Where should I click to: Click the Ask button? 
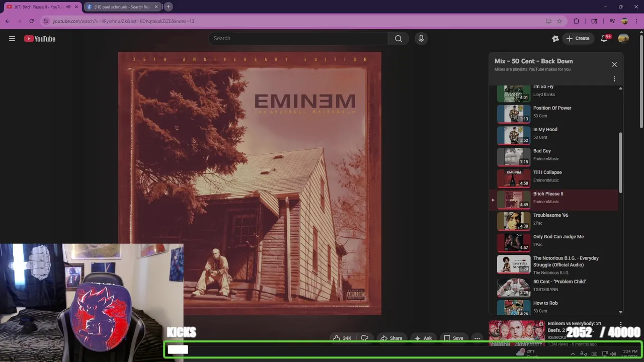423,338
